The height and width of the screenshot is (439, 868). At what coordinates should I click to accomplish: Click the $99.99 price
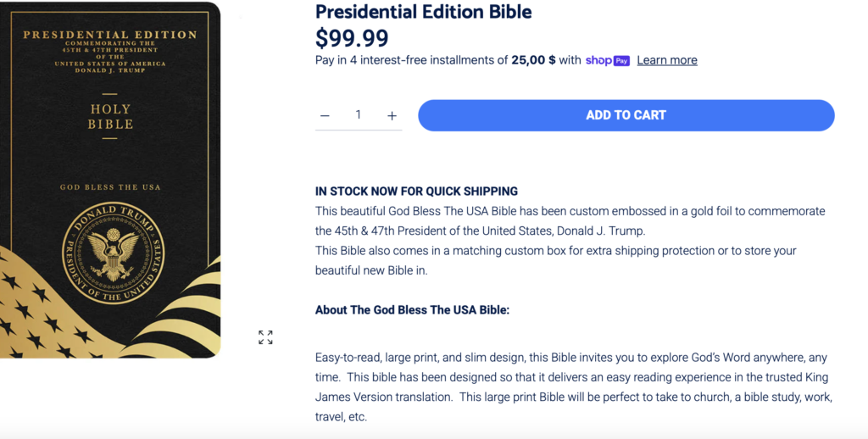[352, 38]
